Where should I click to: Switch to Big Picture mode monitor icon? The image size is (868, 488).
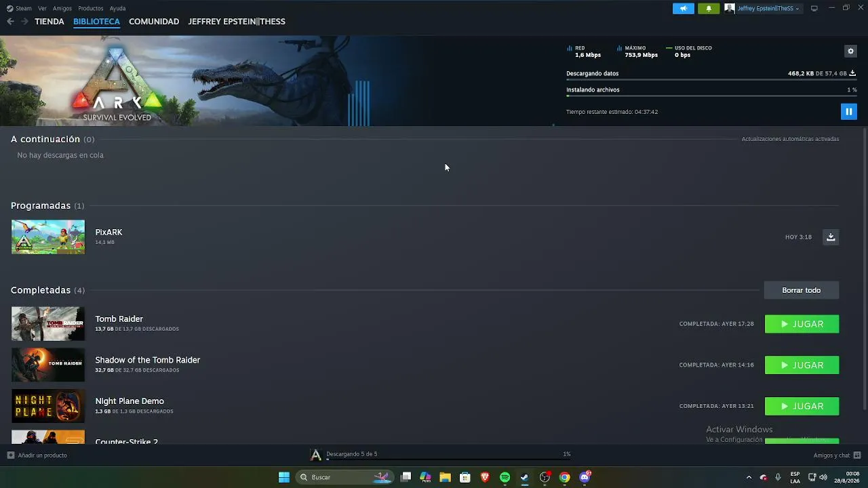tap(814, 8)
